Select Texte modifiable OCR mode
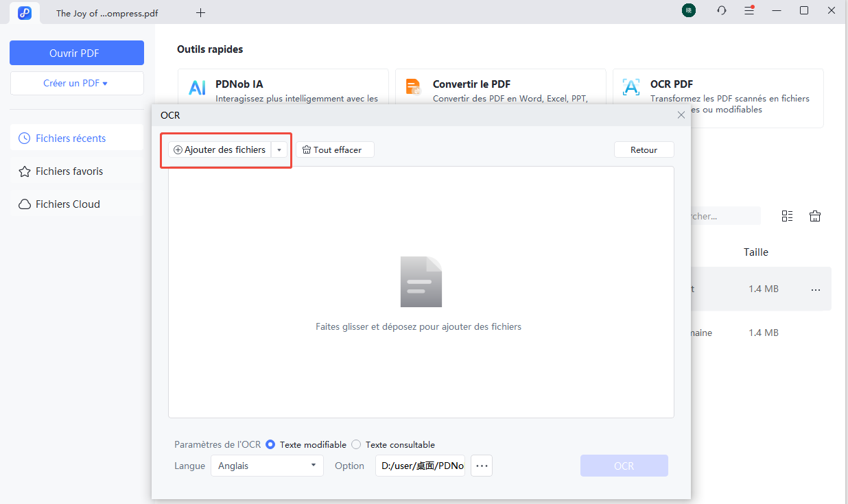 270,444
